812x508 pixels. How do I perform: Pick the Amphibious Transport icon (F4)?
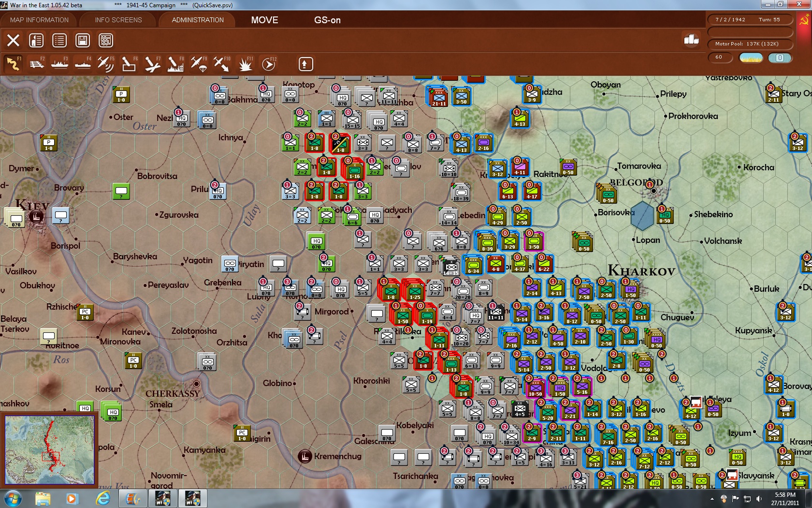(83, 64)
